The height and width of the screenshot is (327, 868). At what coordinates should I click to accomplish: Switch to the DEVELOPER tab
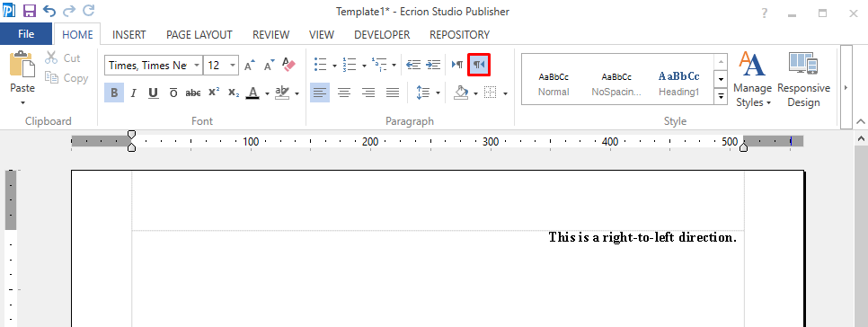click(x=382, y=34)
